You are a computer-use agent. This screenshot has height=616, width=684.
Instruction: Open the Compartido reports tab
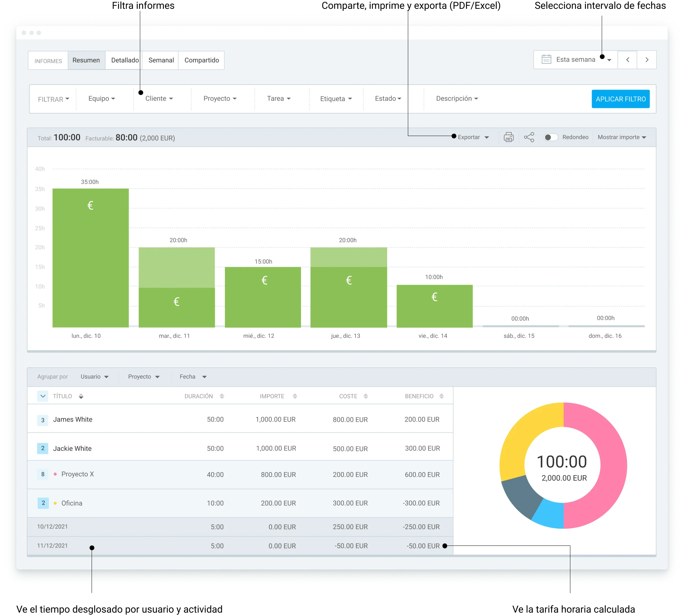(202, 60)
